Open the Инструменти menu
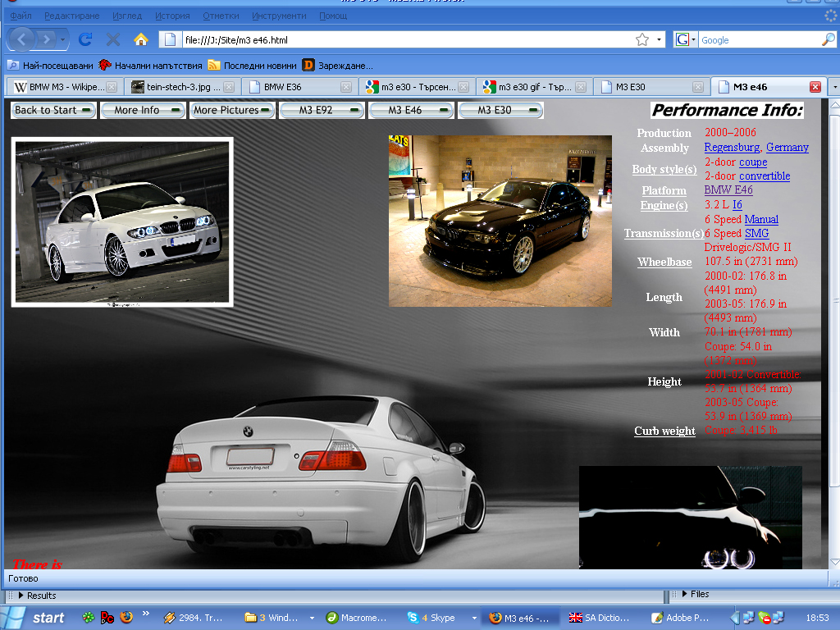The image size is (840, 630). tap(279, 16)
